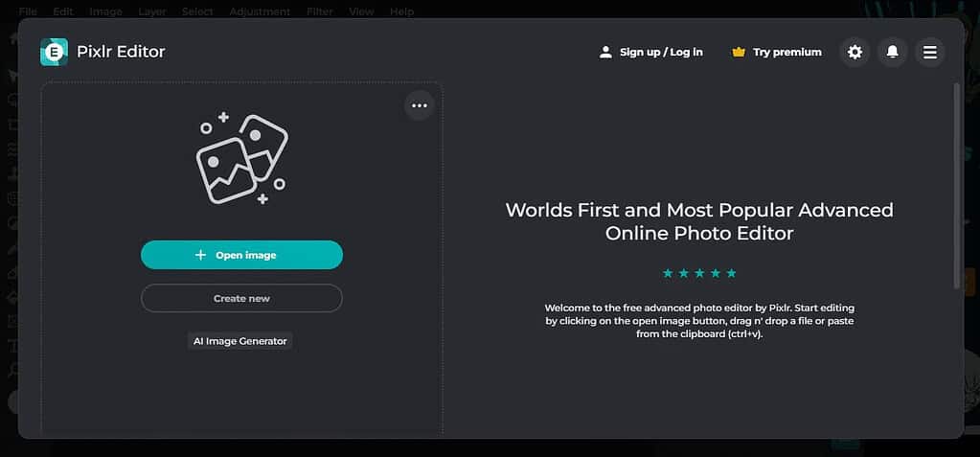
Task: Click Sign up / Log in
Action: (x=661, y=53)
